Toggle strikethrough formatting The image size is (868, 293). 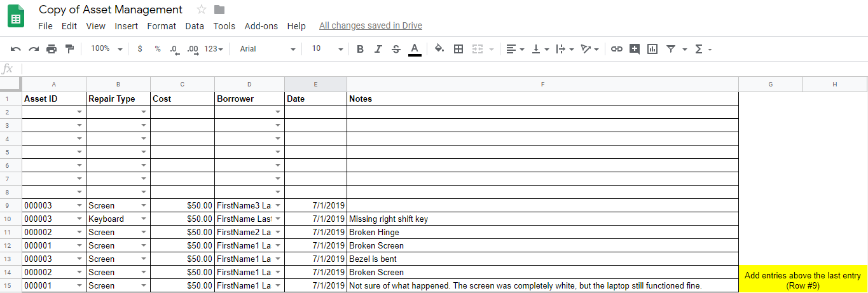[x=396, y=49]
